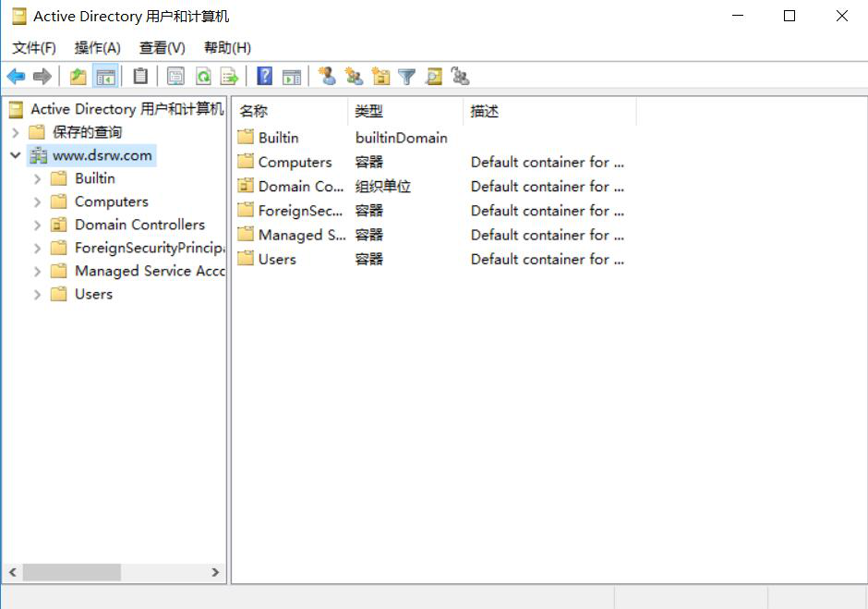Open Help with the question mark icon
Viewport: 868px width, 609px height.
click(x=265, y=77)
